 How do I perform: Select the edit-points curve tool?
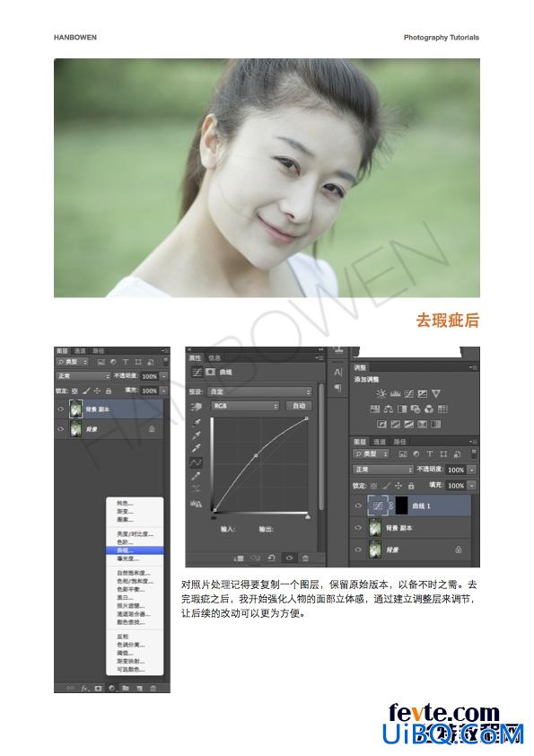tap(196, 462)
